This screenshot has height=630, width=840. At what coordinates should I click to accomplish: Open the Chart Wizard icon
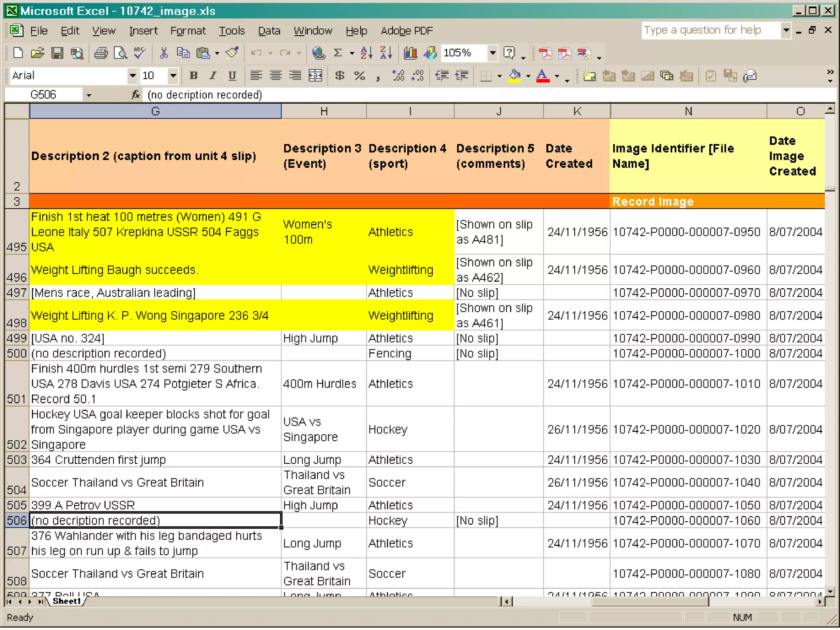410,53
